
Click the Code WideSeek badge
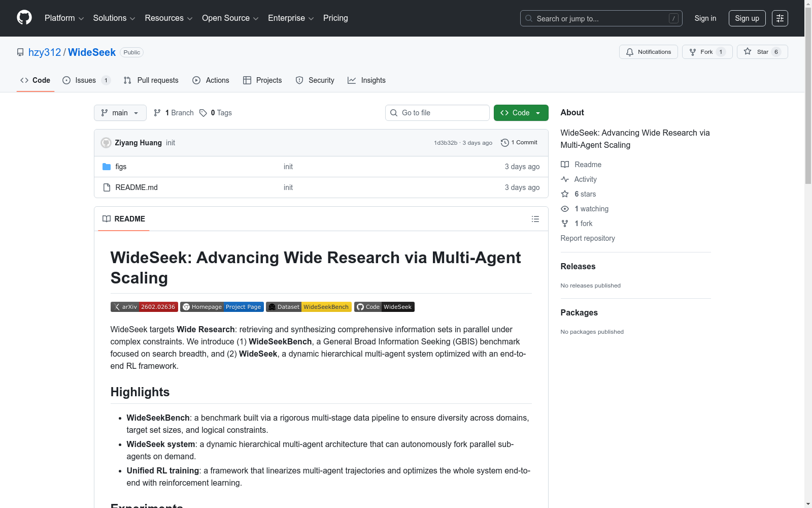[x=384, y=307]
